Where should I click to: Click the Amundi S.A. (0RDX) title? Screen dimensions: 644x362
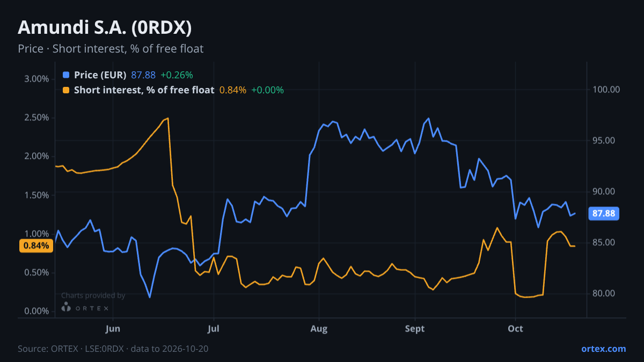click(x=105, y=28)
